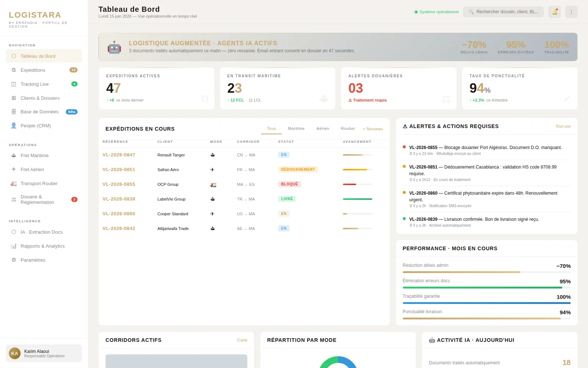The width and height of the screenshot is (588, 368).
Task: Go to Tracking Live
Action: click(44, 84)
